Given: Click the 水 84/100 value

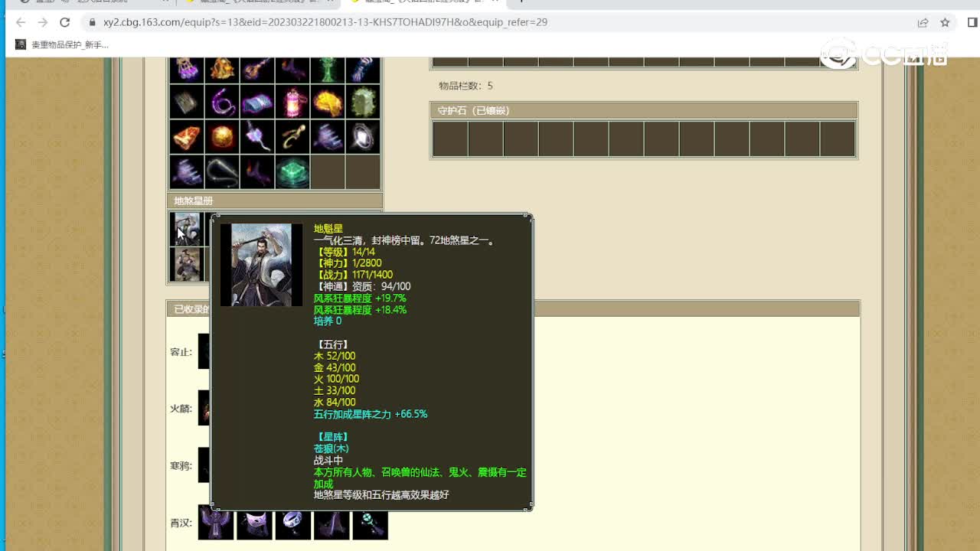Looking at the screenshot, I should click(335, 403).
